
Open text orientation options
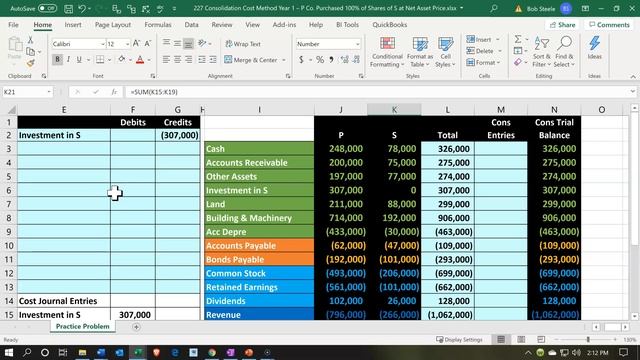[203, 43]
